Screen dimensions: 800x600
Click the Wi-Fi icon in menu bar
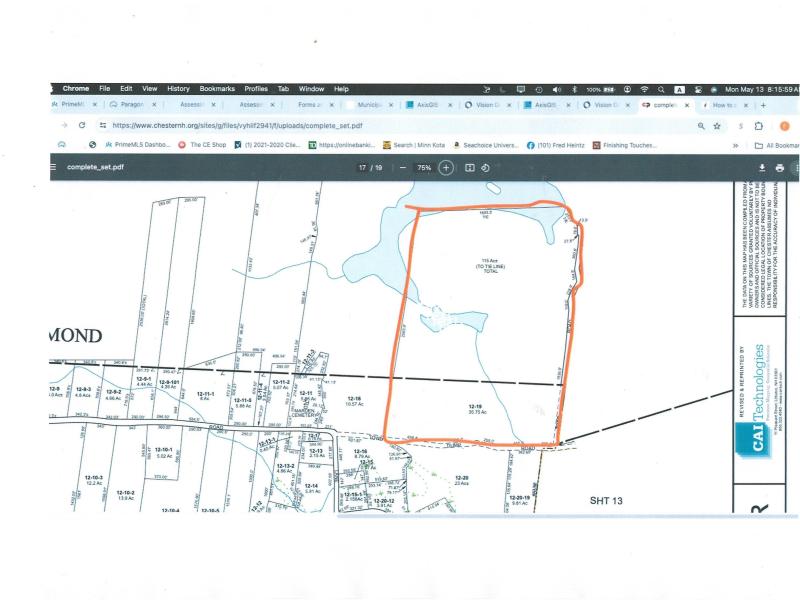point(644,89)
